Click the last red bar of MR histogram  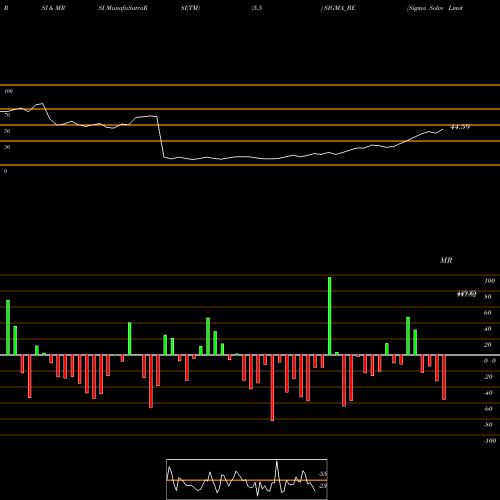click(x=444, y=377)
